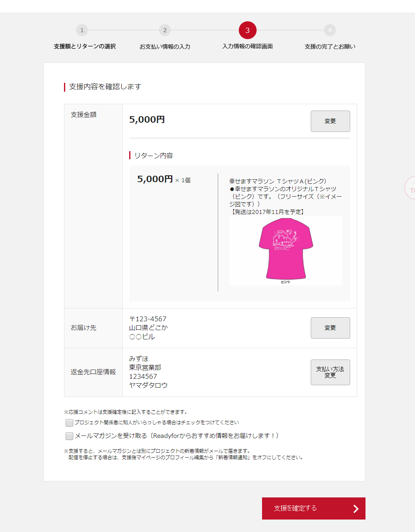Click the 幸せますマラソン Tシャツ title text

tap(278, 181)
